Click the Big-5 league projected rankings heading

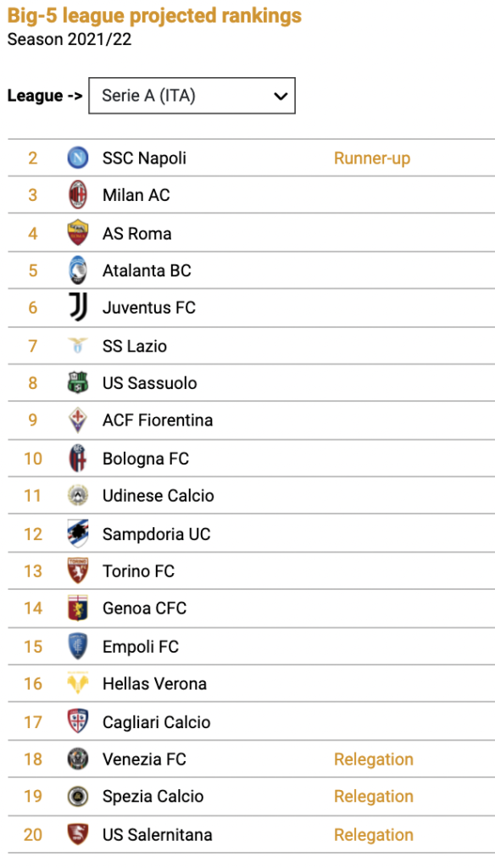pos(154,15)
